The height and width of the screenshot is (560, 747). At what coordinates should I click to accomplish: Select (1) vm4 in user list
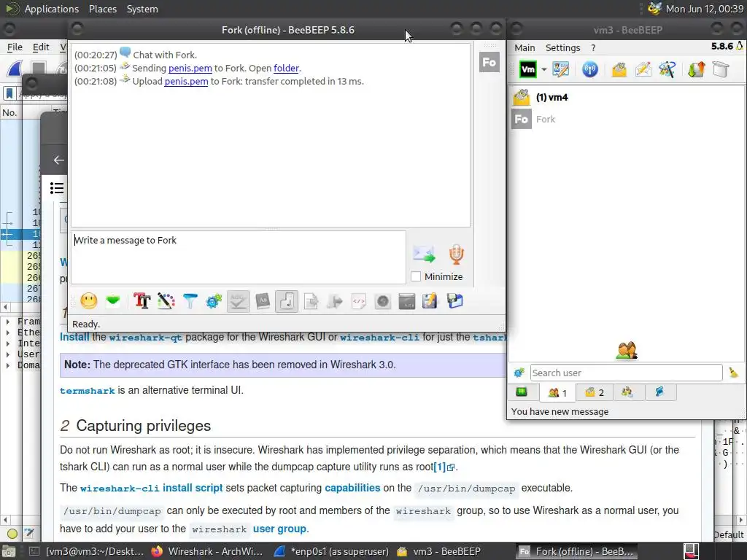pos(627,97)
